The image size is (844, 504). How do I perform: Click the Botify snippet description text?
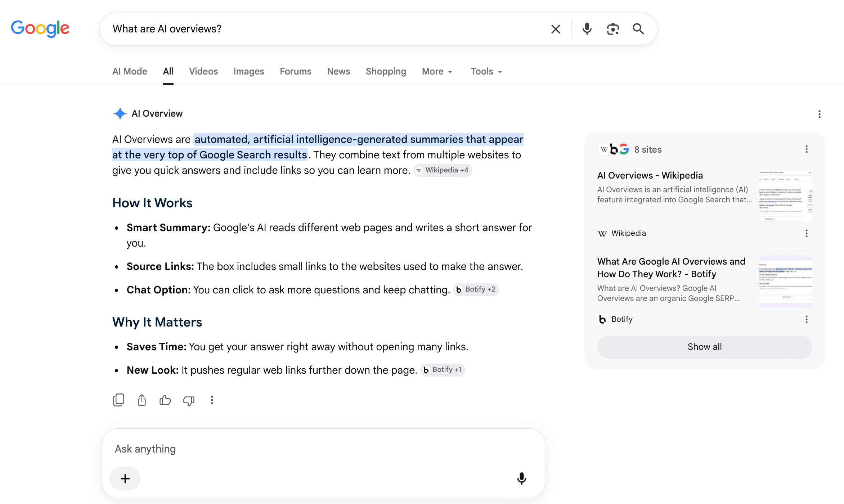pyautogui.click(x=668, y=293)
